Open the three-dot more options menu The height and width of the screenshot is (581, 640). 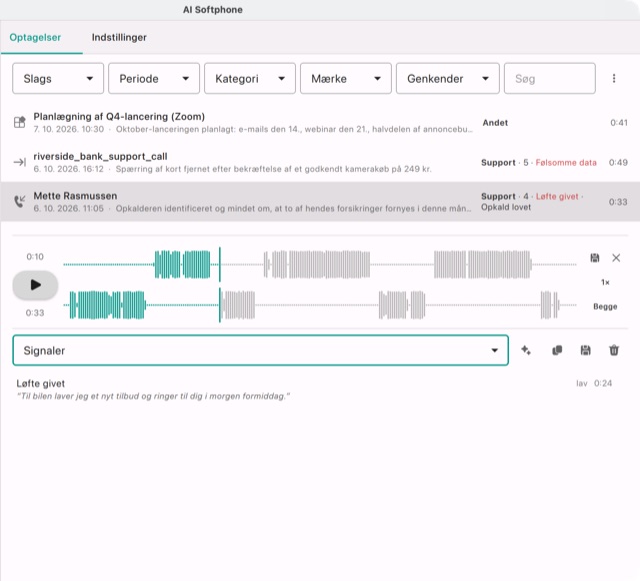[x=614, y=78]
